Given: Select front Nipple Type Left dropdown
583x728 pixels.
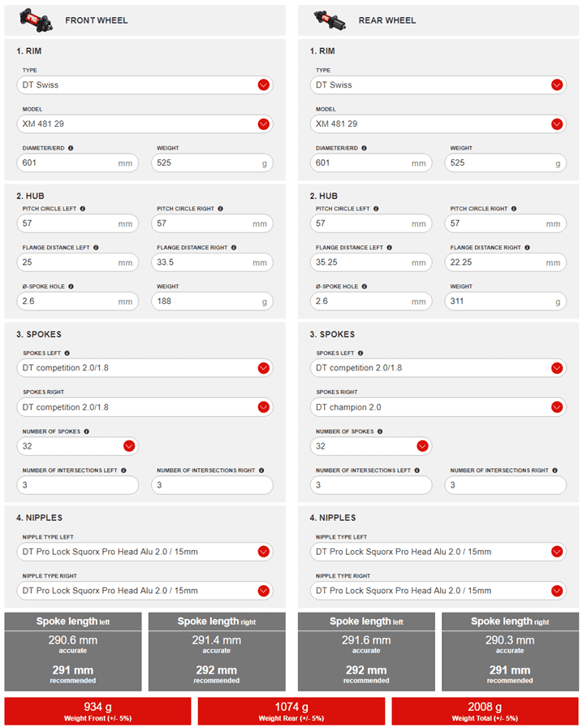Looking at the screenshot, I should (263, 552).
